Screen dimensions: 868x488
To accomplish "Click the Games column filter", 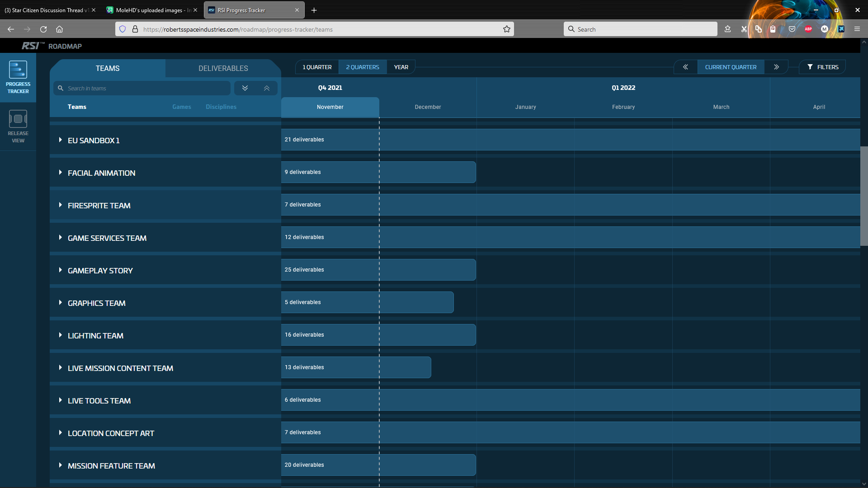I will pyautogui.click(x=182, y=107).
